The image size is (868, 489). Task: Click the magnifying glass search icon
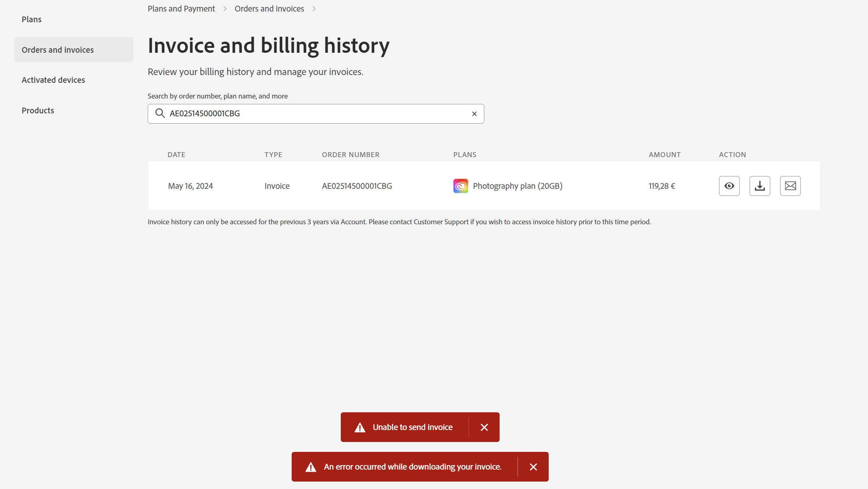pyautogui.click(x=160, y=113)
